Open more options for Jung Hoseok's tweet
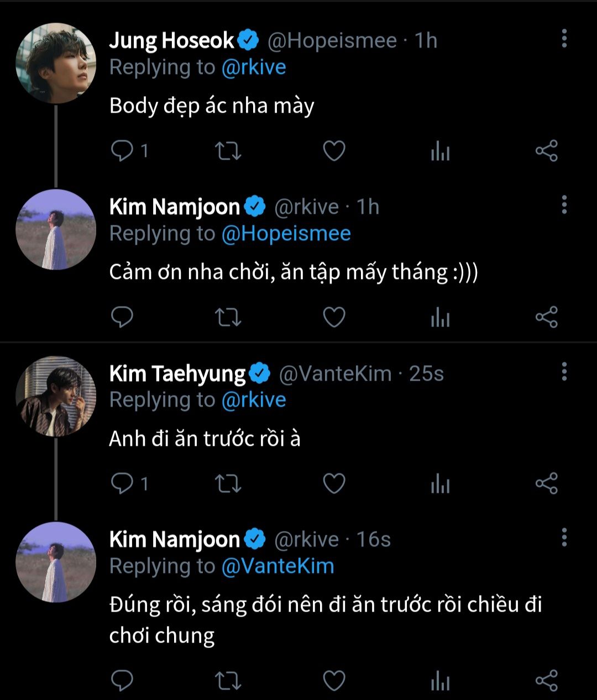Viewport: 597px width, 700px height. [x=564, y=39]
